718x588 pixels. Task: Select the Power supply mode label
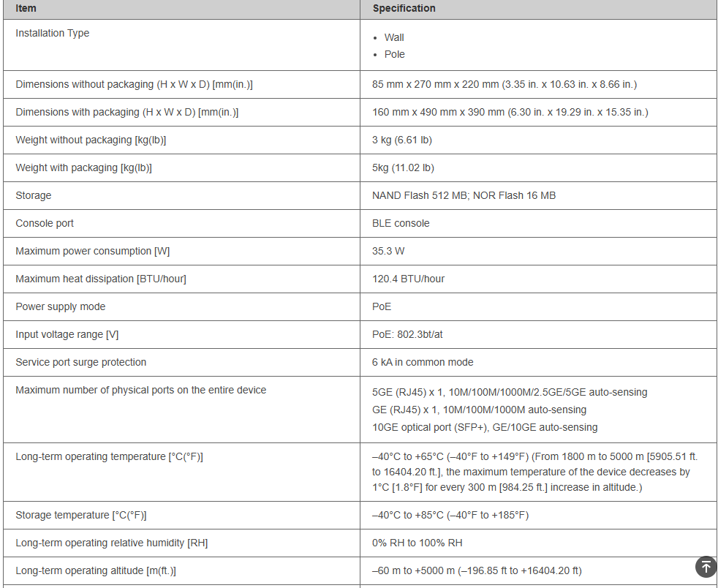click(x=61, y=307)
